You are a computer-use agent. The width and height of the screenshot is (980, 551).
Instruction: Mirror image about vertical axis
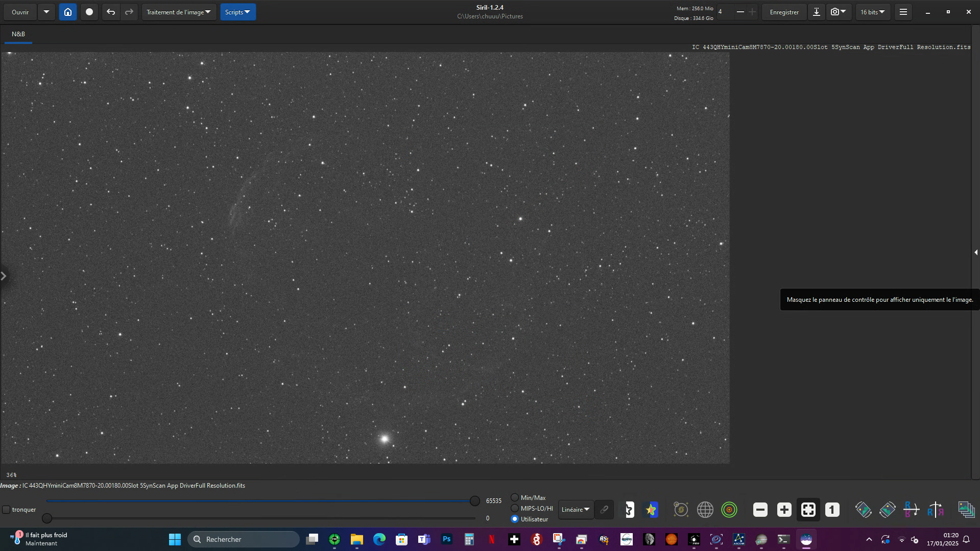tap(936, 509)
